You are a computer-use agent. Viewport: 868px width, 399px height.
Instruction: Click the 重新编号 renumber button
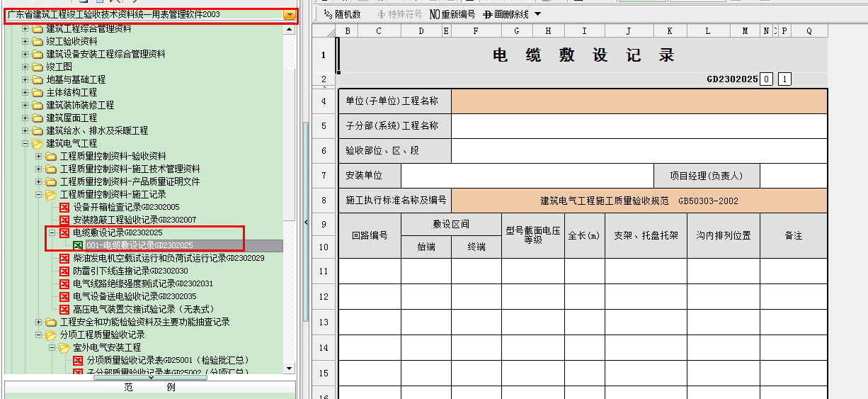tap(452, 14)
